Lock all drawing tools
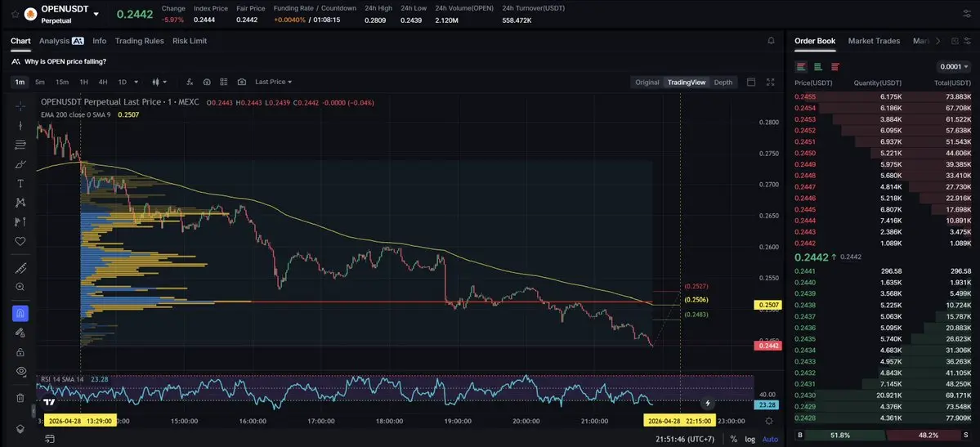 (20, 352)
